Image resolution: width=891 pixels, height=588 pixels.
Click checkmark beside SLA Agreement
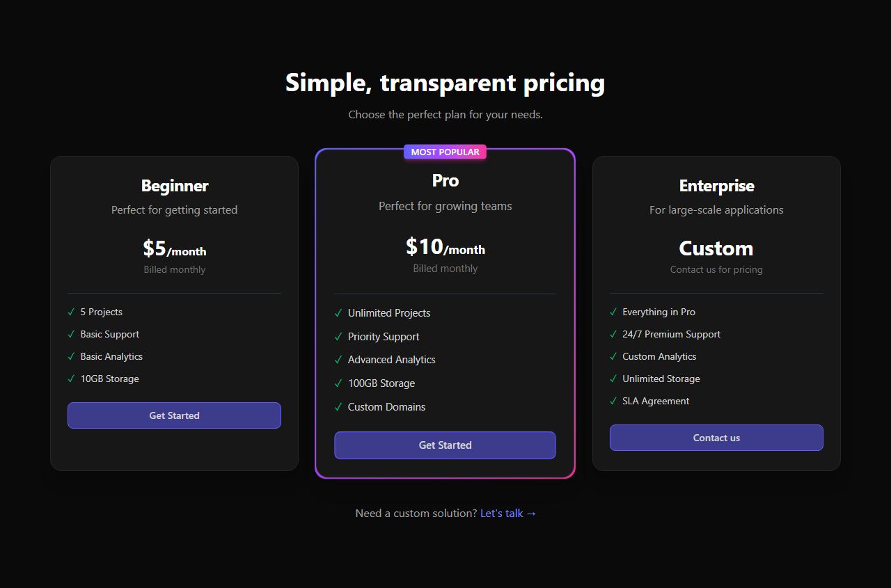point(613,401)
